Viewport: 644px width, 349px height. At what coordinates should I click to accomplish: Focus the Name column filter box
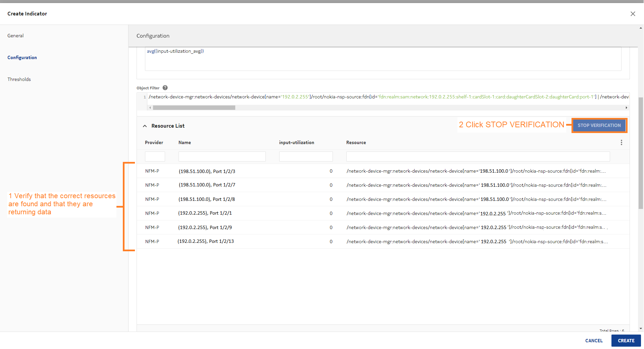click(x=222, y=157)
